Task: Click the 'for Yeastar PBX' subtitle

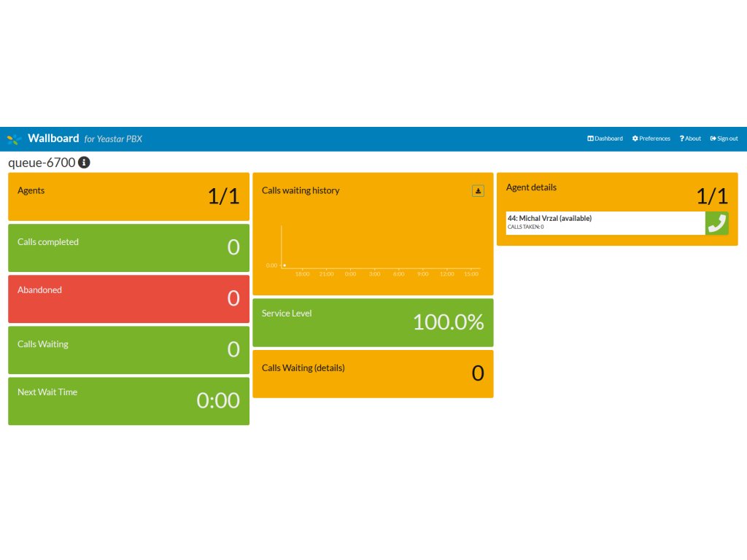Action: pyautogui.click(x=113, y=139)
